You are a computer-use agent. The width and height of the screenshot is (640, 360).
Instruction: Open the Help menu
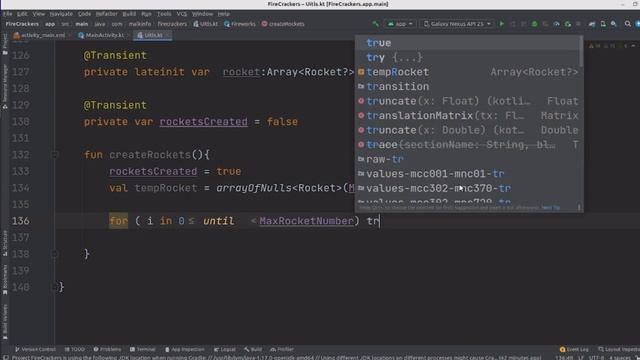tap(223, 14)
